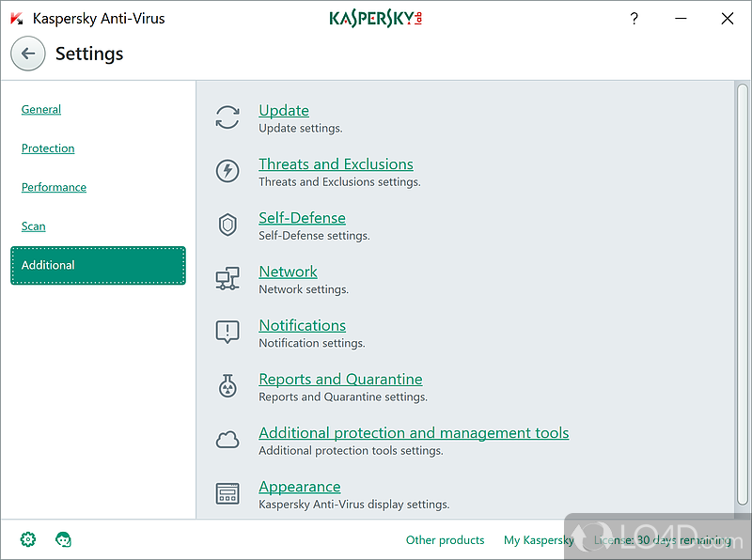This screenshot has width=752, height=560.
Task: Click 'Threats and Exclusions settings.' description text
Action: click(x=339, y=181)
